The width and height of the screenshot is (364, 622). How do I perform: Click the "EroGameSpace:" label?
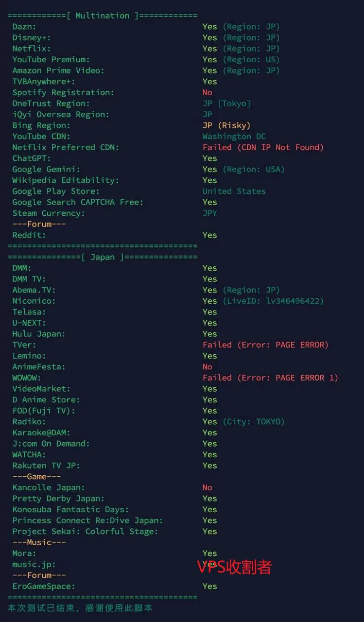tap(44, 587)
